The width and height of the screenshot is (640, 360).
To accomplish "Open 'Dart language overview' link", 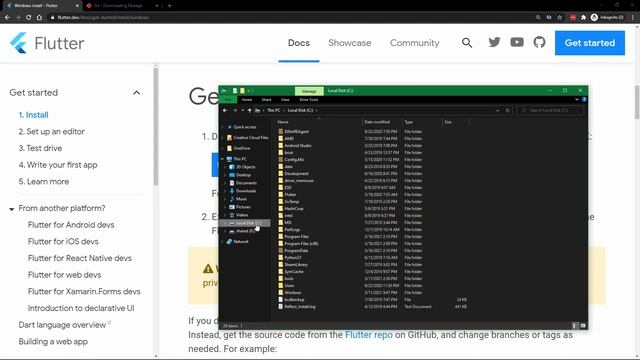I will point(62,325).
